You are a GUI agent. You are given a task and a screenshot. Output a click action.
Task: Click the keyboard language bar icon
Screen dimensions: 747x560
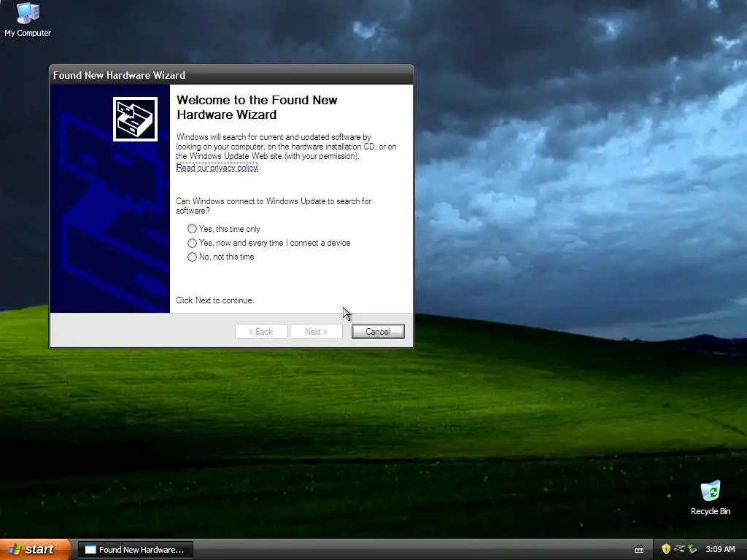[639, 550]
